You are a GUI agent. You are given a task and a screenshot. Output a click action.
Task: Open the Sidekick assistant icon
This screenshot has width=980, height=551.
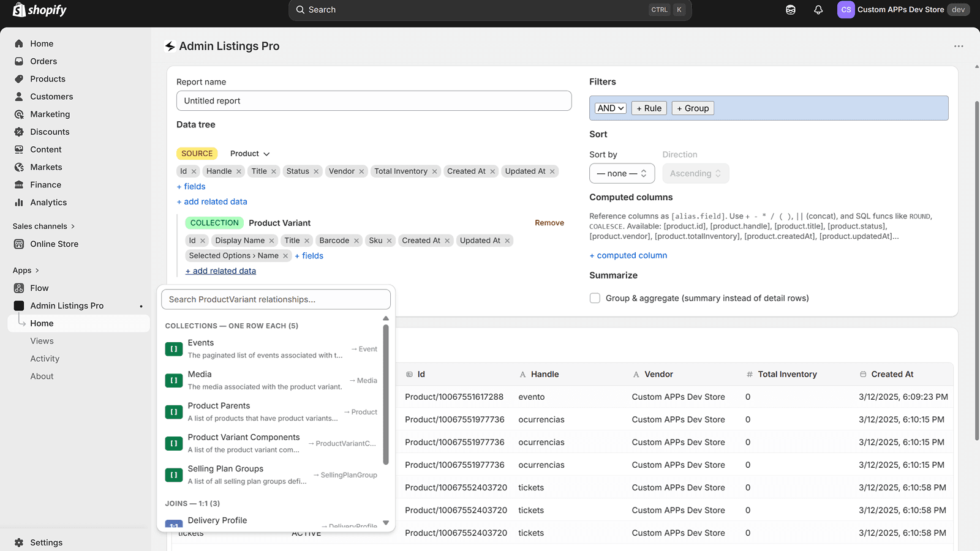pyautogui.click(x=791, y=10)
